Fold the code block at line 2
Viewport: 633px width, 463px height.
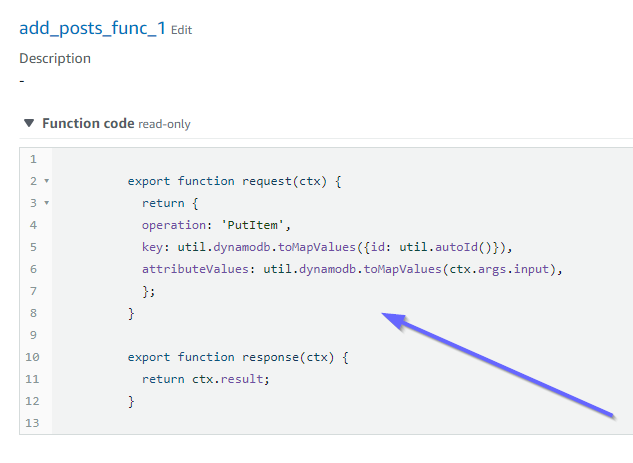(x=47, y=182)
